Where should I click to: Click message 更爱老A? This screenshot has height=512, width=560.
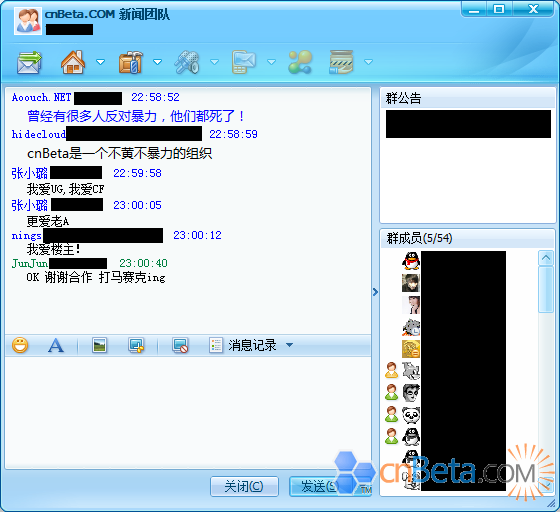tap(48, 222)
